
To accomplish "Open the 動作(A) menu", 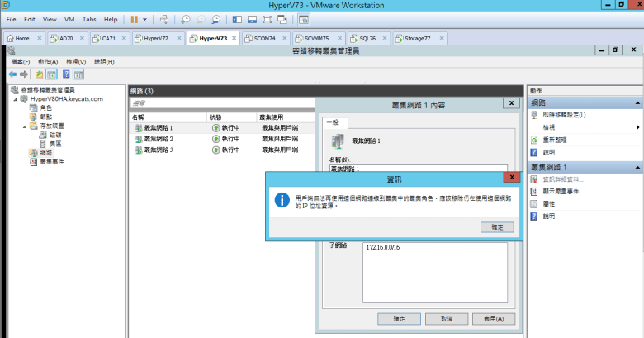I will 47,62.
